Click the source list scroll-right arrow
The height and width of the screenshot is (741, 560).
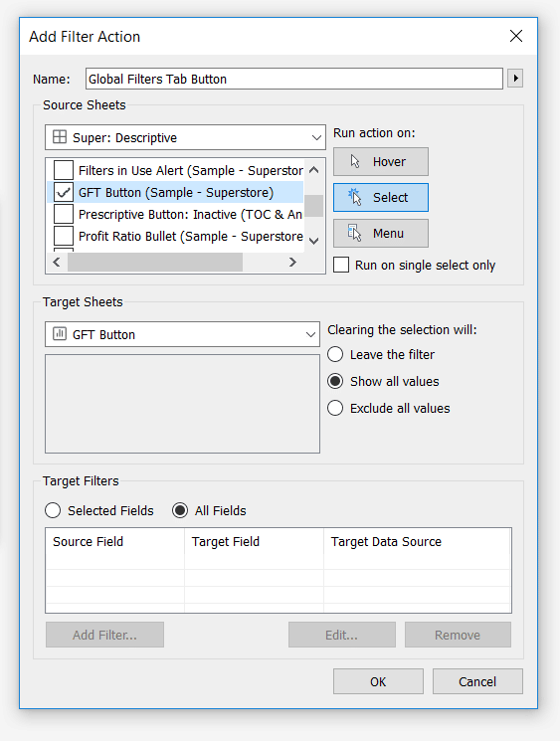tap(292, 262)
